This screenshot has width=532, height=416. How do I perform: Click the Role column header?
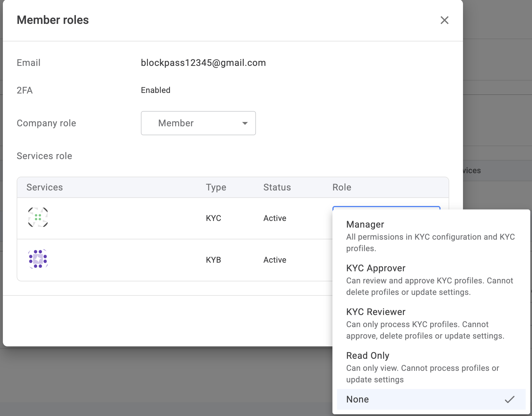coord(342,187)
